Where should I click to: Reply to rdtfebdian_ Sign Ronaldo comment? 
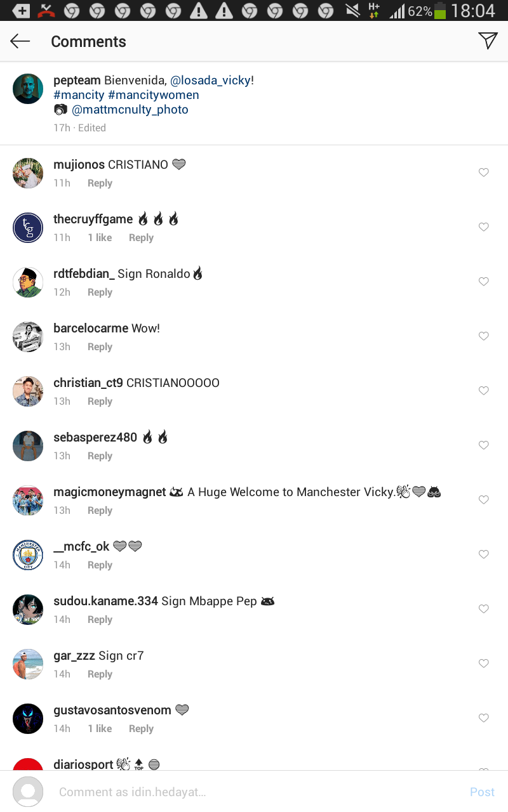[x=100, y=292]
